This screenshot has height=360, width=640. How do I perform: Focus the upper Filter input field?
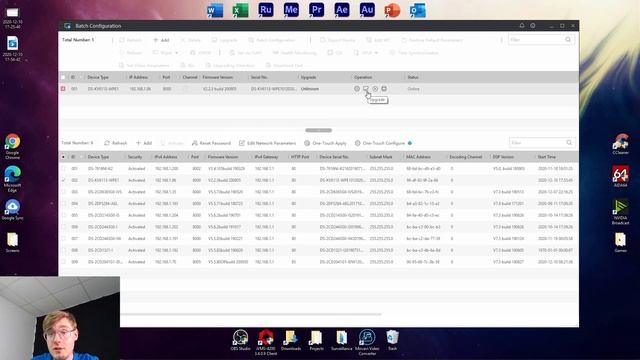[536, 40]
